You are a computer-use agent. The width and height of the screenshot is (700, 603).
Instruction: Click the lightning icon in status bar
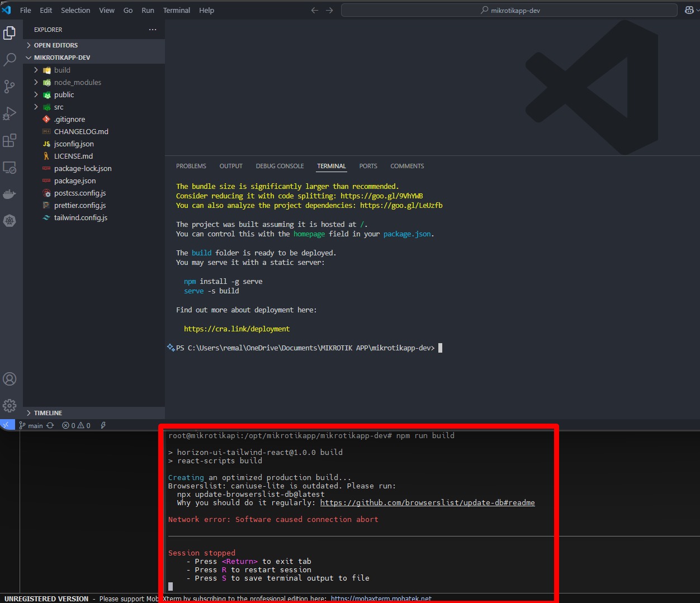click(x=103, y=425)
